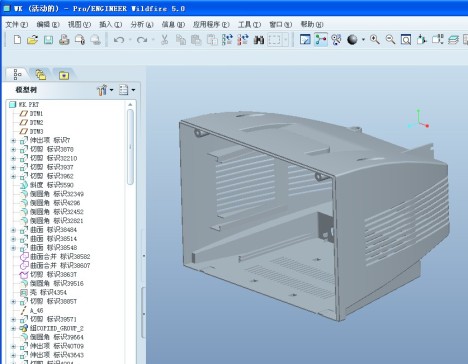Click the Paste icon in toolbar
This screenshot has height=364, width=468.
[196, 40]
